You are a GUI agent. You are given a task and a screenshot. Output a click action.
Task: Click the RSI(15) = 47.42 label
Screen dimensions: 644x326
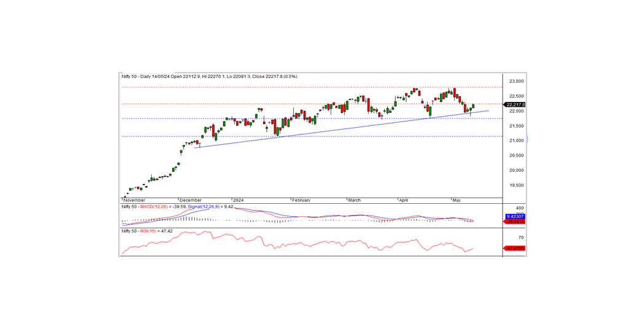[x=156, y=231]
